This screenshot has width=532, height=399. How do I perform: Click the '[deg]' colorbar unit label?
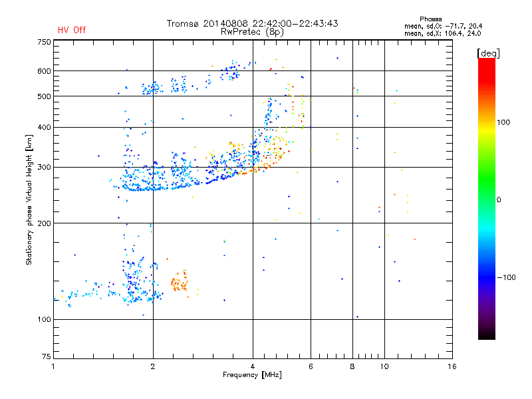[x=488, y=53]
